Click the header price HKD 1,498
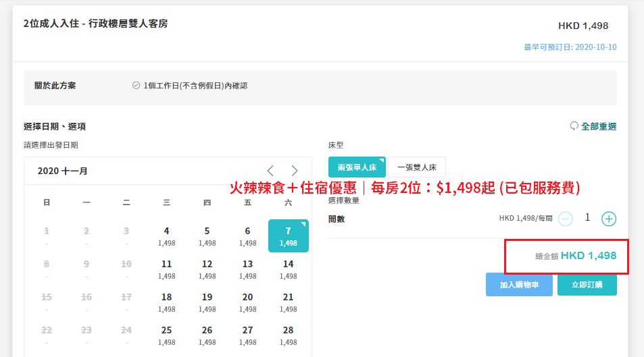The width and height of the screenshot is (644, 357). pos(583,26)
